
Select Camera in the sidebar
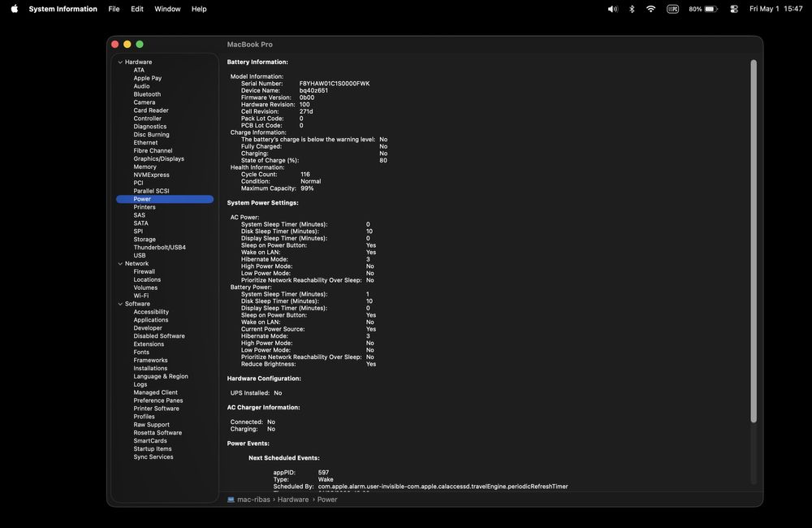tap(145, 102)
